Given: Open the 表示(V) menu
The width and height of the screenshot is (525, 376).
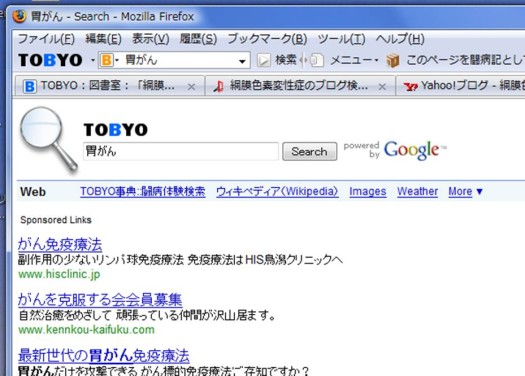Looking at the screenshot, I should pyautogui.click(x=151, y=39).
